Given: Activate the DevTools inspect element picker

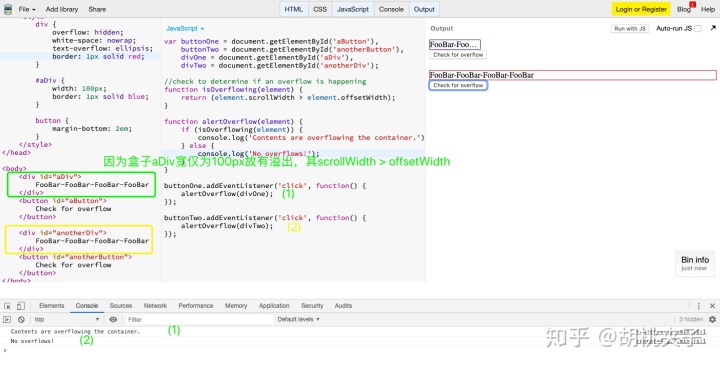Looking at the screenshot, I should [7, 306].
